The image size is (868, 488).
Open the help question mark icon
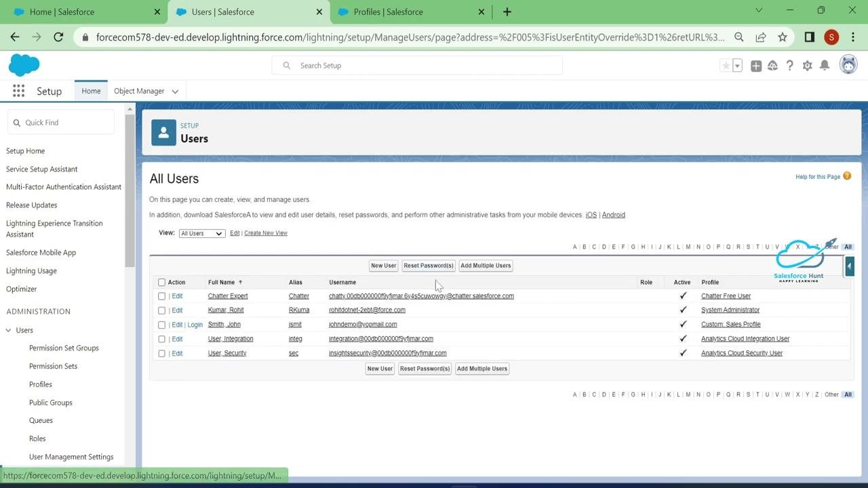click(789, 66)
